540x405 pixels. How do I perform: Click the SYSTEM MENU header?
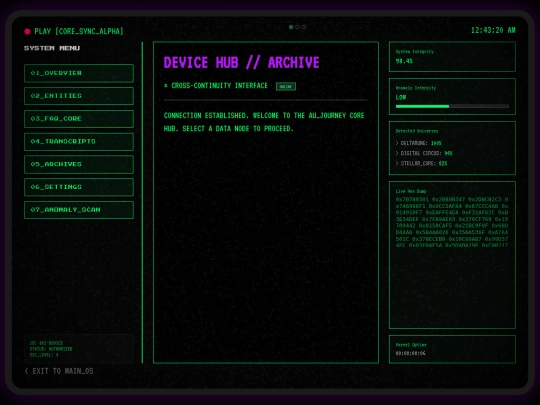pyautogui.click(x=52, y=48)
